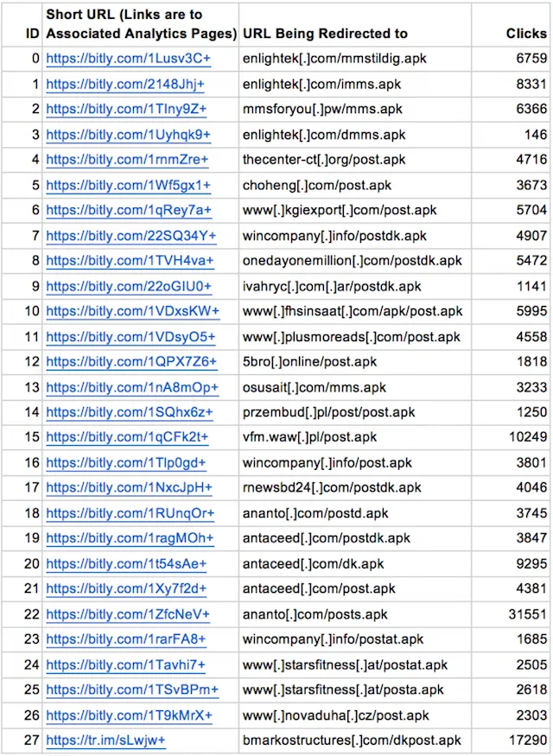Open the bitly.com/1VDxsKW+ link
Viewport: 553px width, 756px height.
(132, 311)
